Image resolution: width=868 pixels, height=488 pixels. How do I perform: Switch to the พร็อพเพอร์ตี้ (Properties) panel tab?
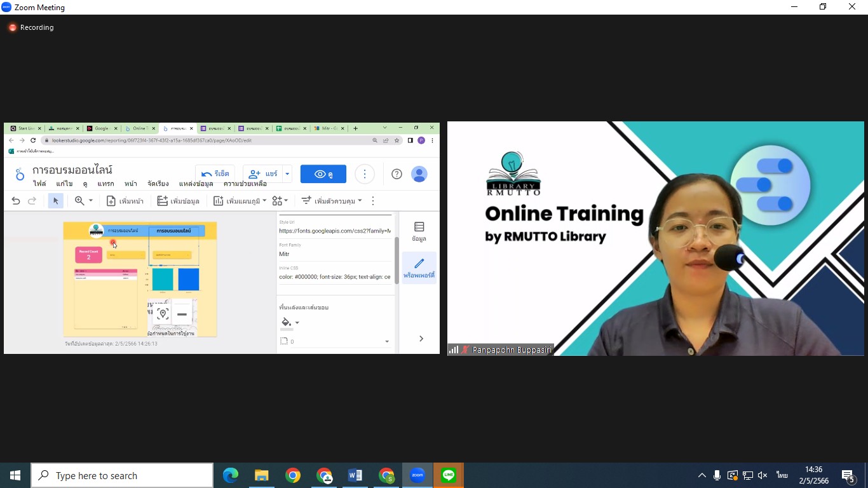419,268
